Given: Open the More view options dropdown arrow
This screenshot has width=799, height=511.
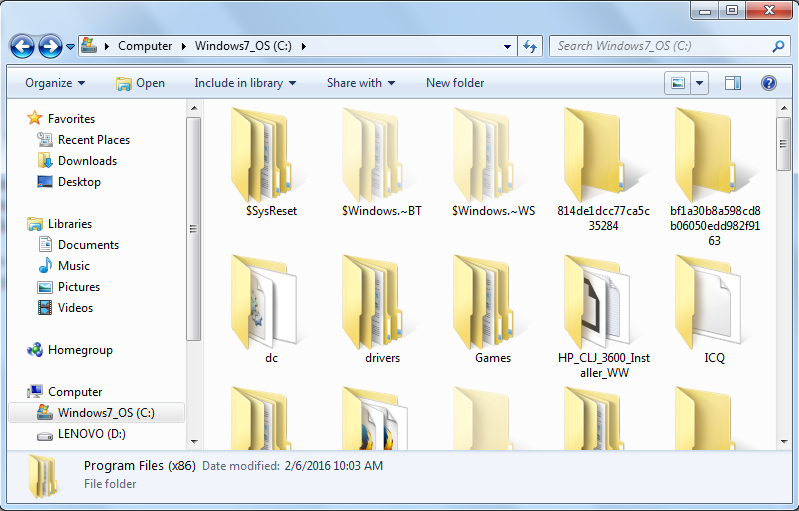Looking at the screenshot, I should [x=700, y=83].
